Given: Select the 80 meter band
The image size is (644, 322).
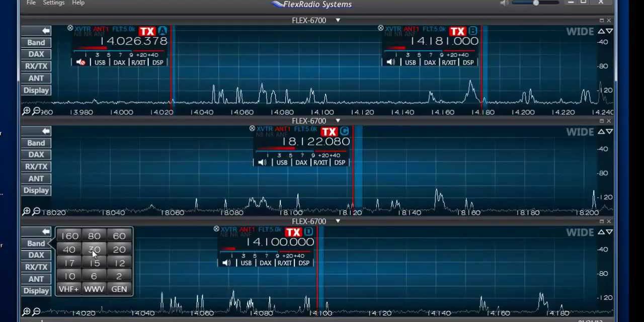Looking at the screenshot, I should point(94,236).
